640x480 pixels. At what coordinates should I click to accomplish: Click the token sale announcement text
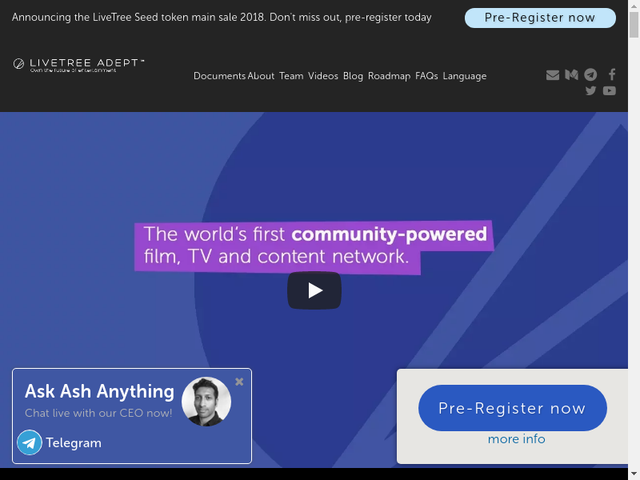pyautogui.click(x=222, y=18)
